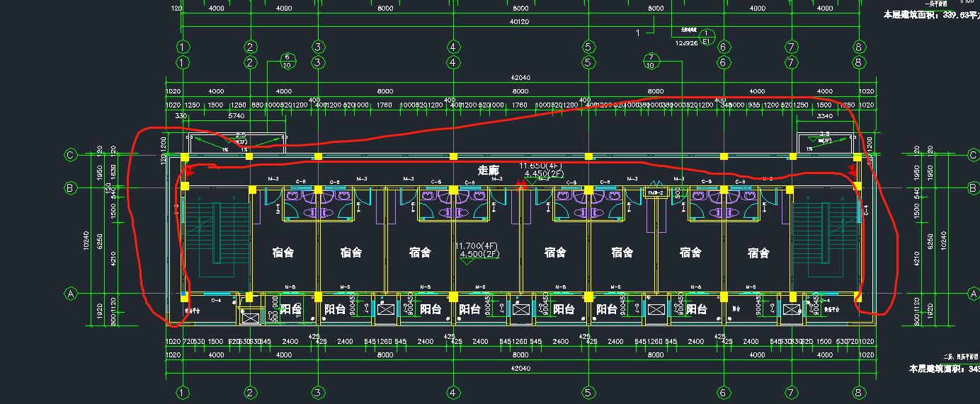Select the 11.650(4F) elevation text

click(x=541, y=165)
